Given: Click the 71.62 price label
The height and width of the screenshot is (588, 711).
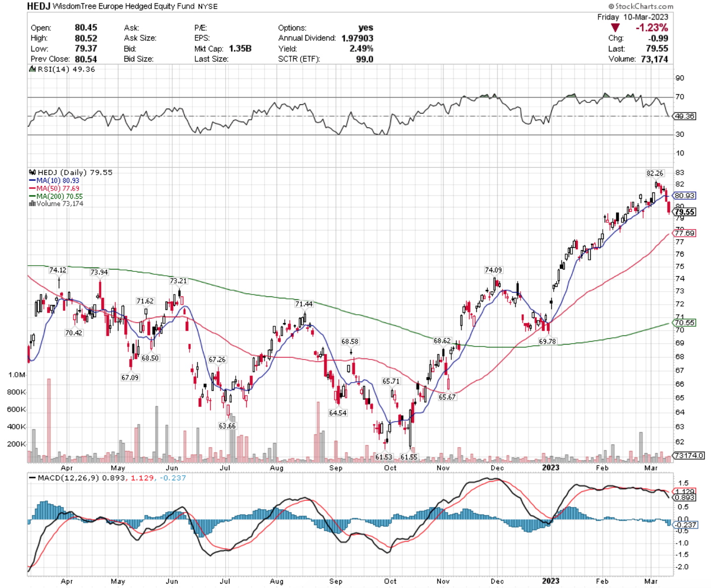Looking at the screenshot, I should point(145,301).
